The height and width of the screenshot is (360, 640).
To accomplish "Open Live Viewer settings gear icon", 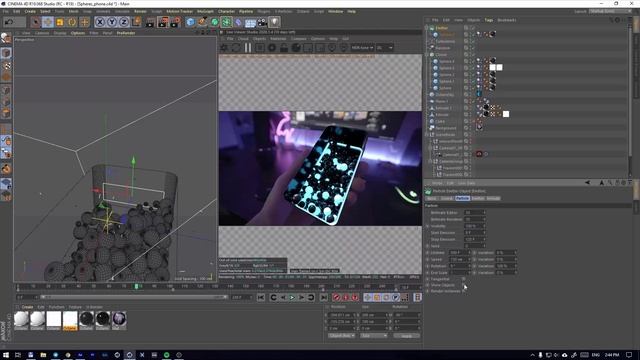I will [x=224, y=48].
